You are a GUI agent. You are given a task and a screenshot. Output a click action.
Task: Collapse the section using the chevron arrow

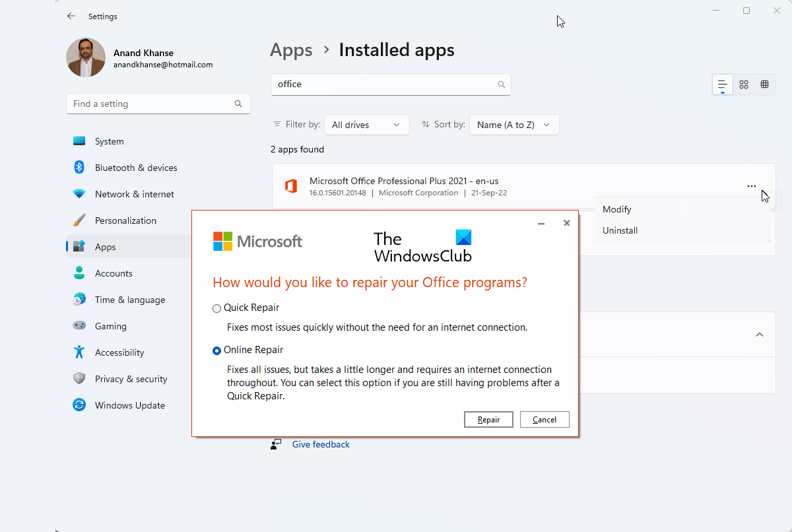click(760, 335)
